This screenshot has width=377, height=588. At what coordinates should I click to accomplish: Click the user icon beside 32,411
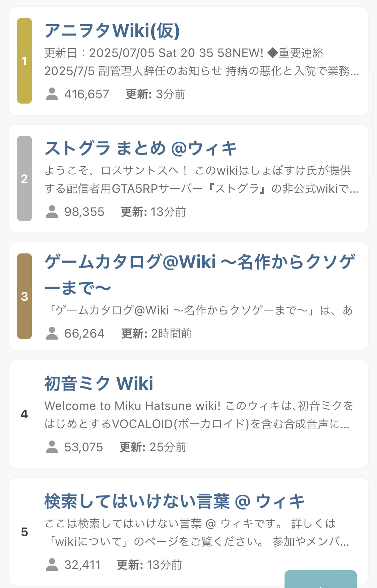point(52,565)
